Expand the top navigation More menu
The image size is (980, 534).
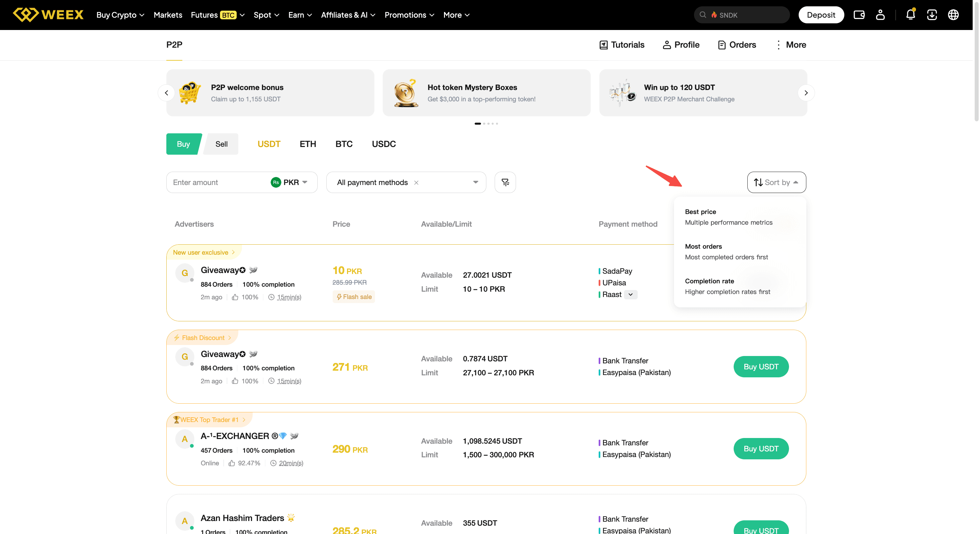[x=457, y=15]
